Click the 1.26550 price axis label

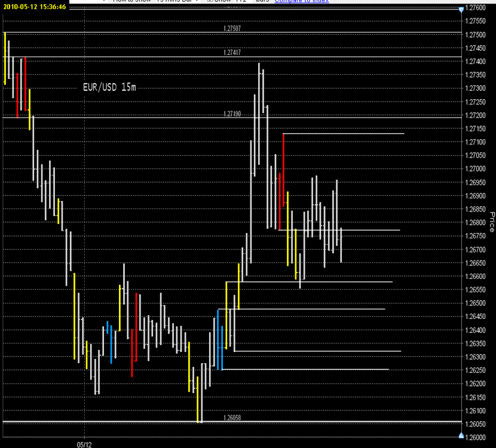pos(476,290)
